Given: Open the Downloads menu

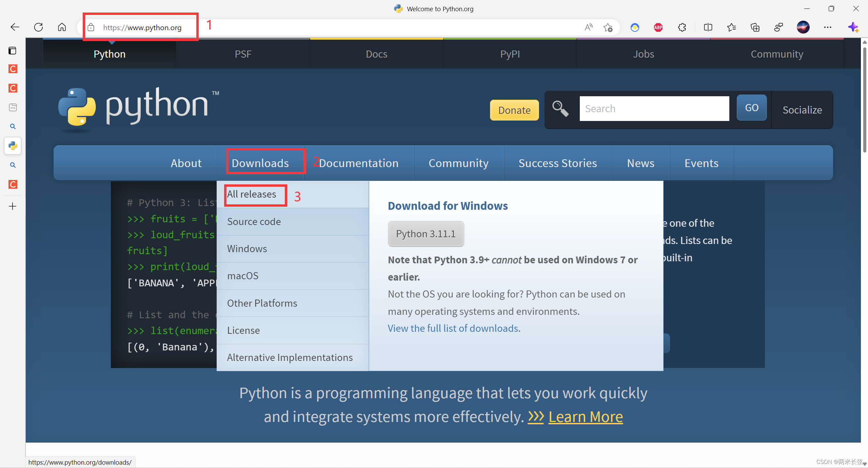Looking at the screenshot, I should [260, 163].
